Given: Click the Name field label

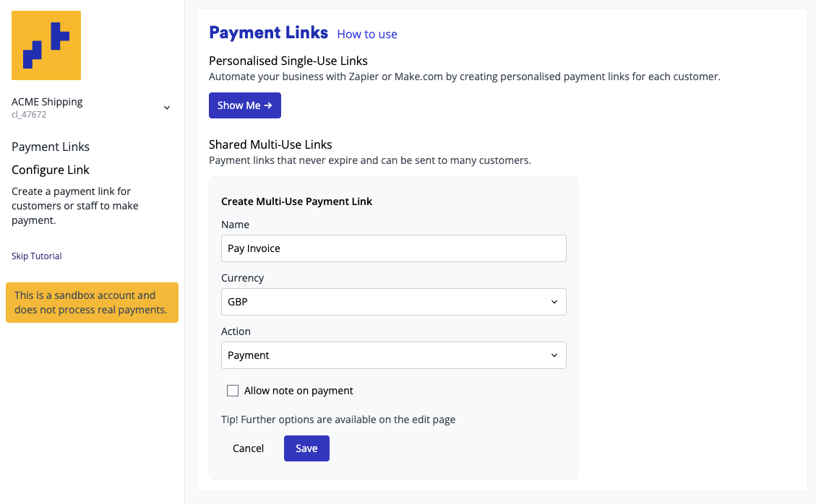Looking at the screenshot, I should tap(235, 225).
